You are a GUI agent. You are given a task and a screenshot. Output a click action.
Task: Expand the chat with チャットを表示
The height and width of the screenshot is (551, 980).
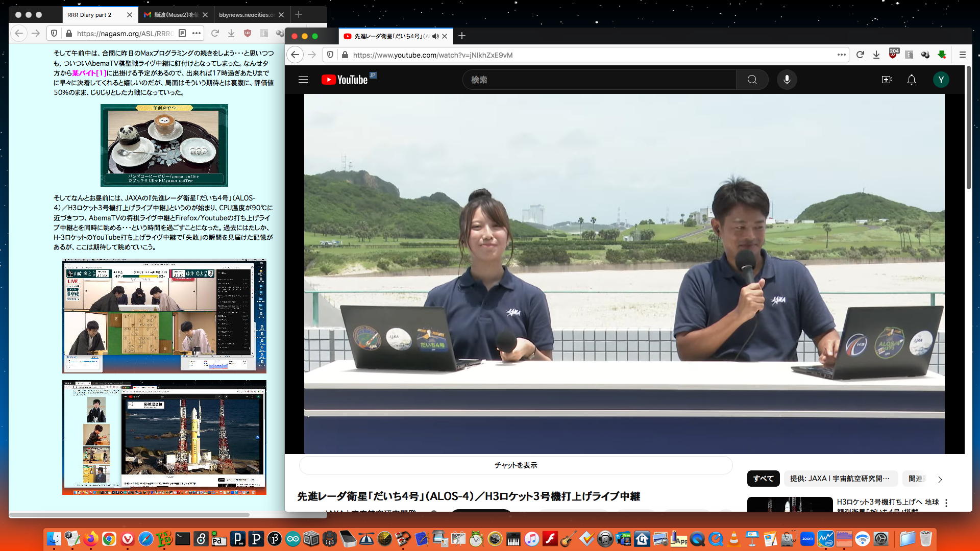coord(516,465)
